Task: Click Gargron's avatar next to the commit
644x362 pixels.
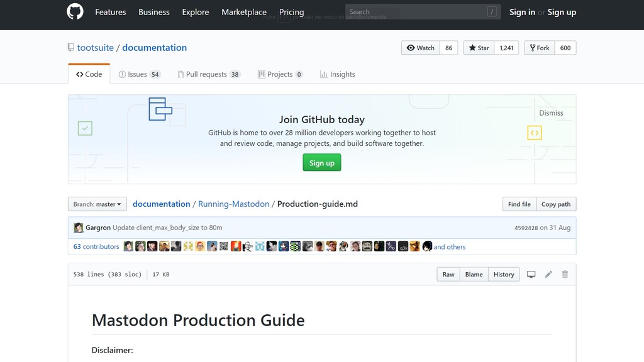Action: pyautogui.click(x=78, y=228)
